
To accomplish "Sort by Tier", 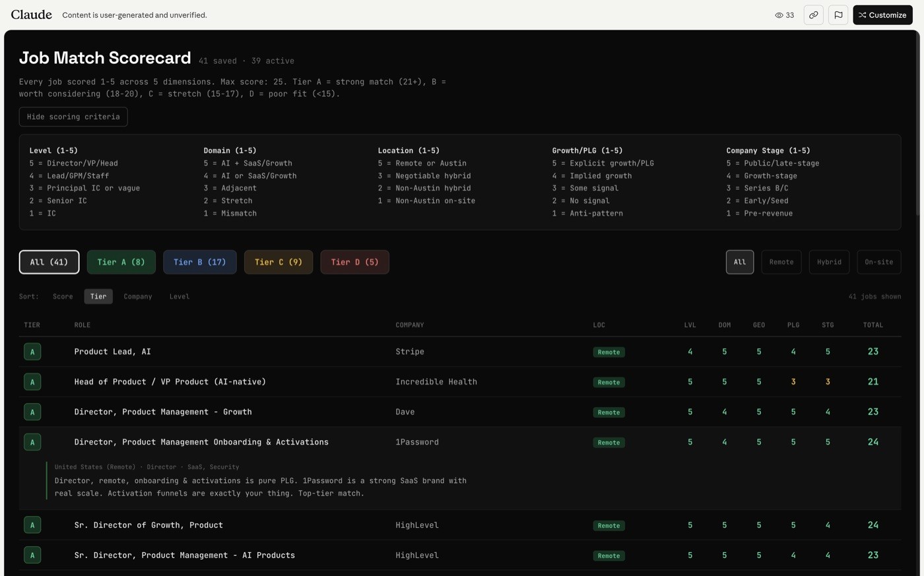I will point(98,296).
